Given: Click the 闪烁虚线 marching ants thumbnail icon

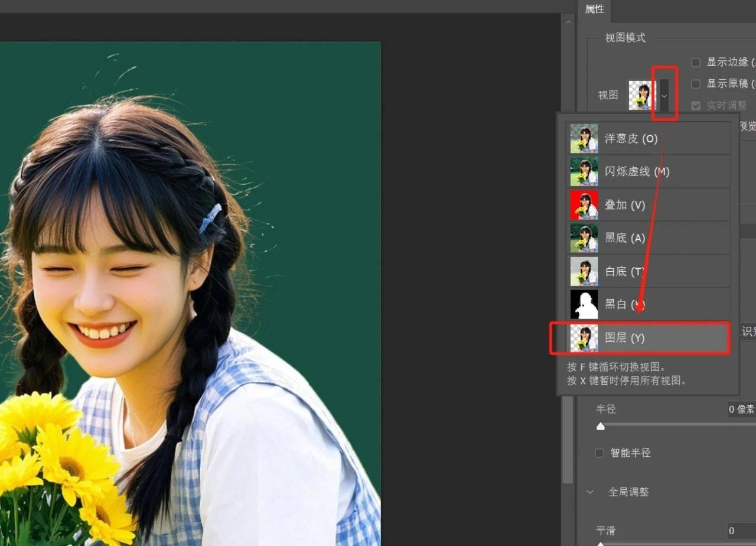Looking at the screenshot, I should click(x=584, y=172).
